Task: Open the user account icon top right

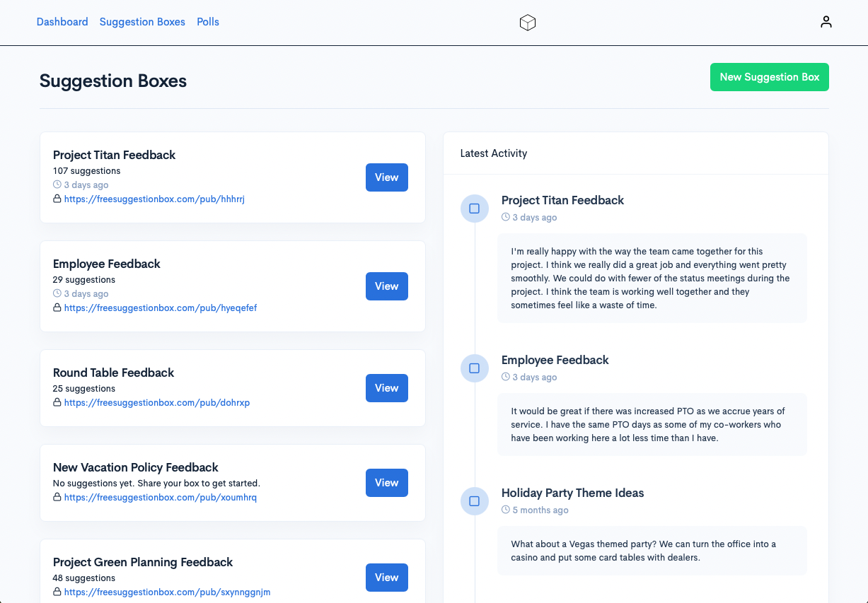Action: (826, 21)
